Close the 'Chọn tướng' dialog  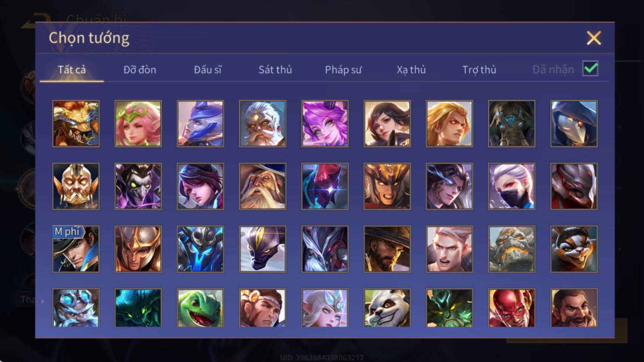click(594, 38)
